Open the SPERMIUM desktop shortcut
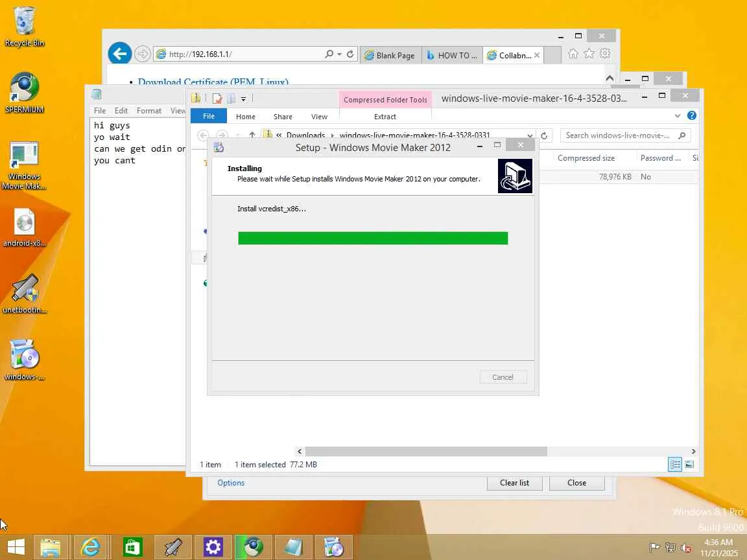 24,93
